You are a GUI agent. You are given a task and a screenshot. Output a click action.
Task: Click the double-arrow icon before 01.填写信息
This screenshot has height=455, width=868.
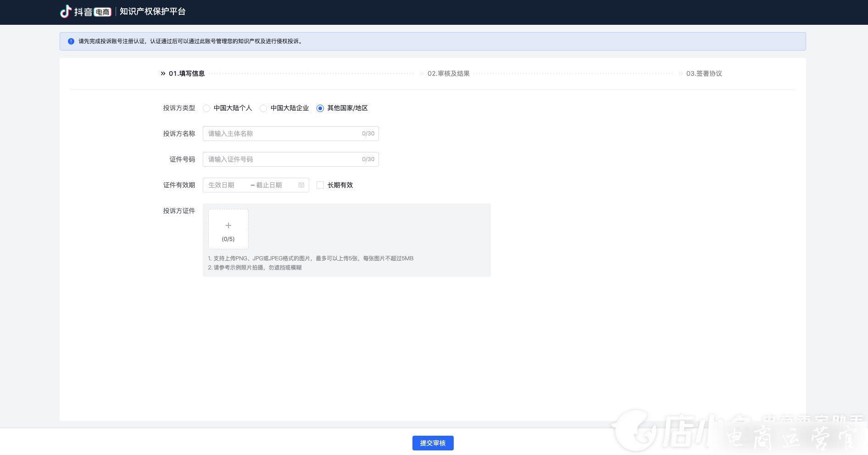pyautogui.click(x=163, y=73)
